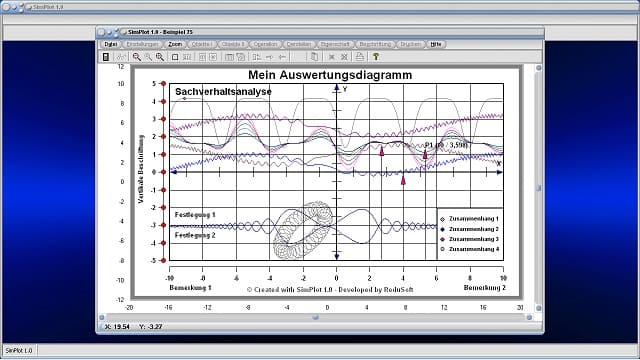
Task: Click the grid layout toolbar icon
Action: (187, 57)
